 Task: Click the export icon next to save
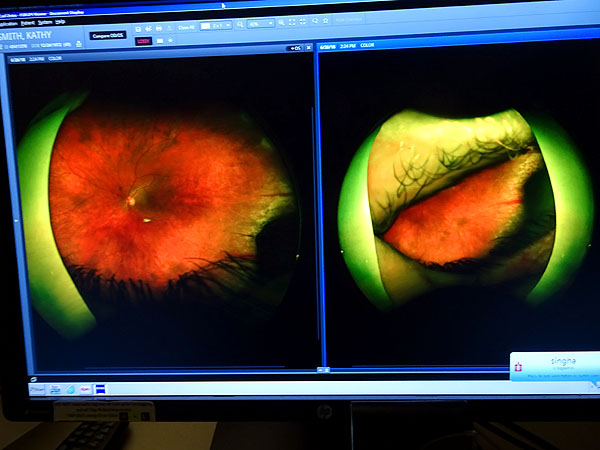[x=148, y=29]
